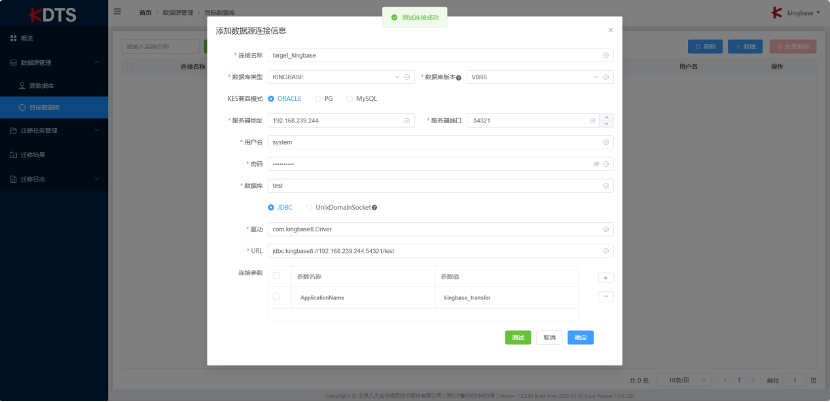The height and width of the screenshot is (402, 830).
Task: Check the select-all checkbox in background table
Action: (x=130, y=67)
